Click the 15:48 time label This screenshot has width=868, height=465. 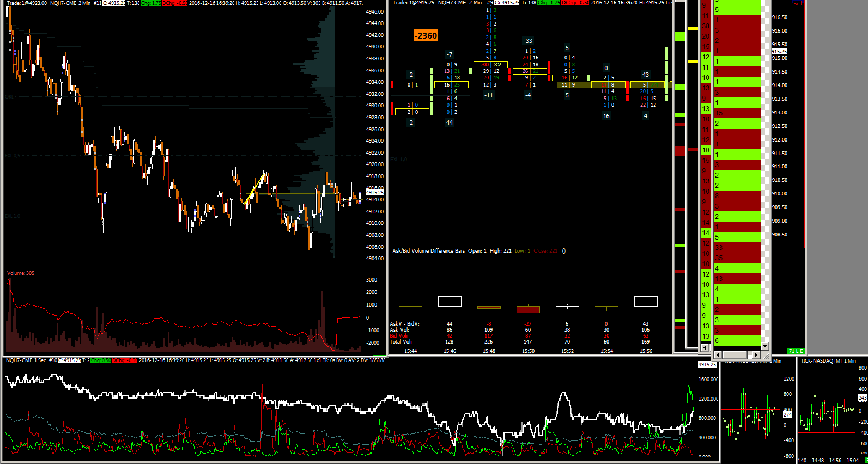click(x=489, y=351)
